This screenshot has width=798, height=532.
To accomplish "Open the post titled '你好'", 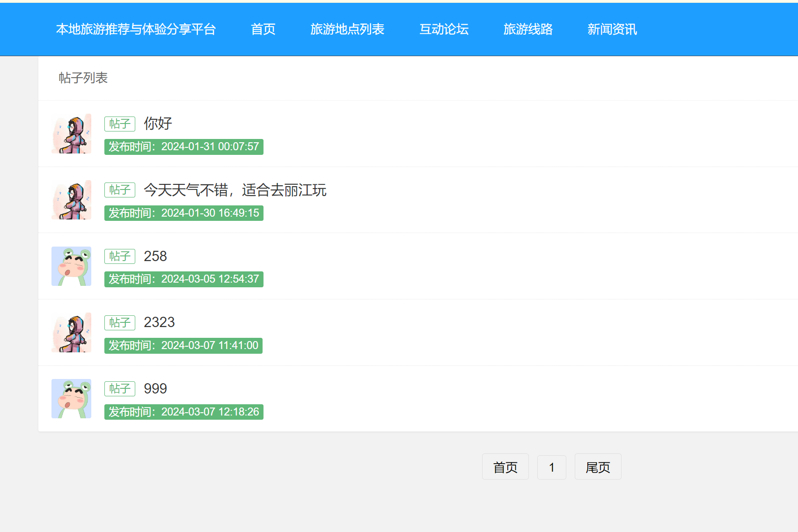I will pyautogui.click(x=158, y=124).
